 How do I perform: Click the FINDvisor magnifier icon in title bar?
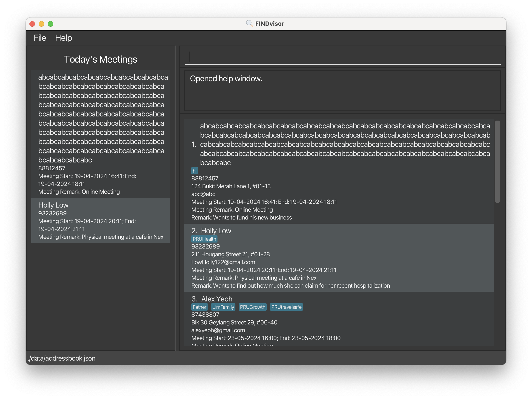249,23
